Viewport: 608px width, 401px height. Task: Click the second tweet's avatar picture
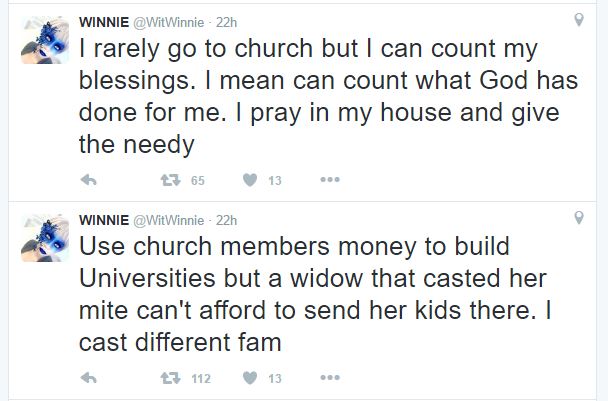coord(44,240)
